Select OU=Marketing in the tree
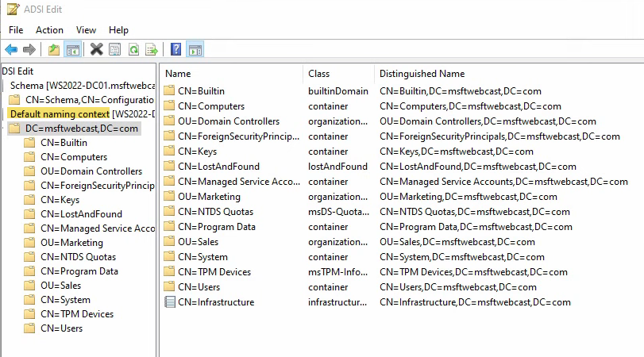Screen dimensions: 644x357 (x=71, y=243)
